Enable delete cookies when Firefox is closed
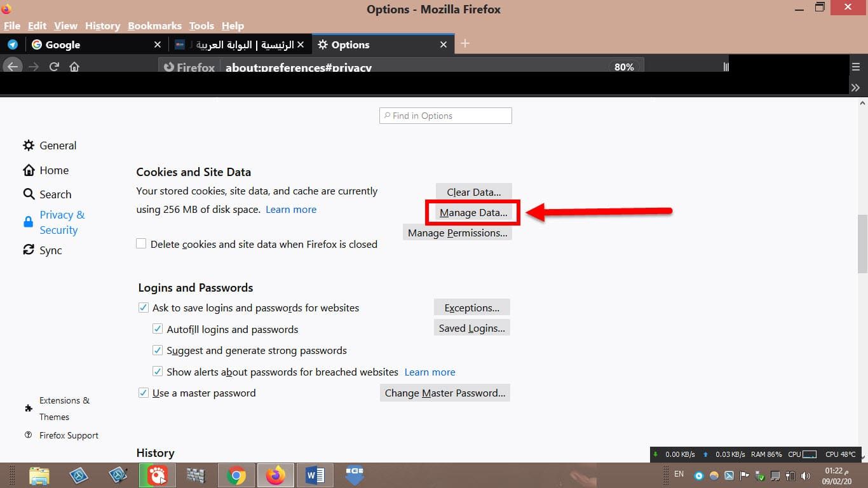Image resolution: width=868 pixels, height=488 pixels. point(141,244)
